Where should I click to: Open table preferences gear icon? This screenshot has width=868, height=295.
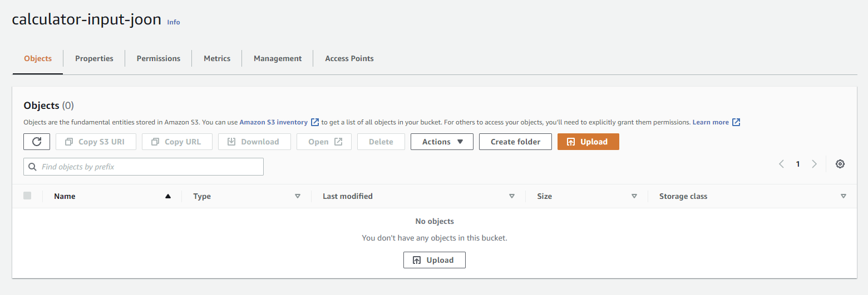click(840, 164)
